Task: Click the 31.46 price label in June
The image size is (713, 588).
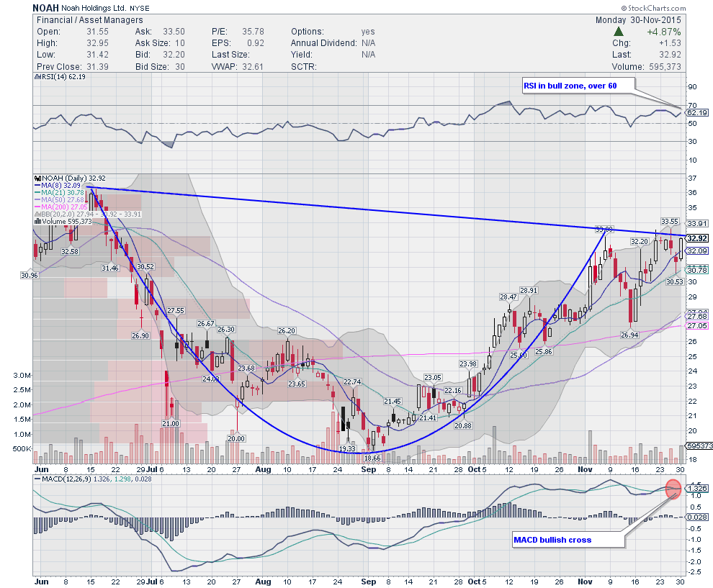Action: (x=110, y=268)
